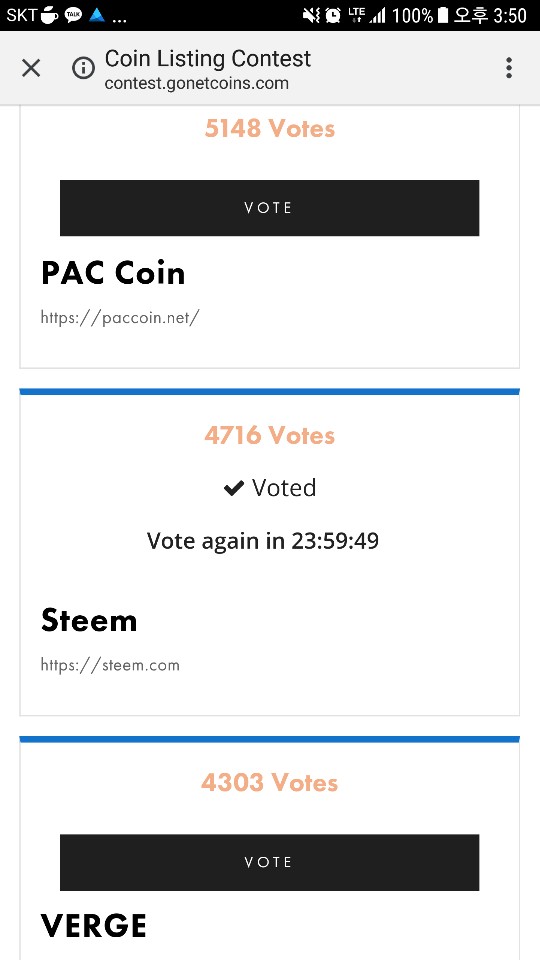Vote for VERGE coin

click(x=269, y=862)
